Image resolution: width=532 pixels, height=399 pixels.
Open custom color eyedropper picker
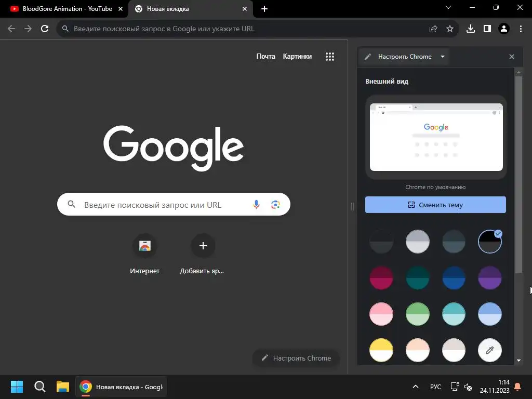coord(490,350)
